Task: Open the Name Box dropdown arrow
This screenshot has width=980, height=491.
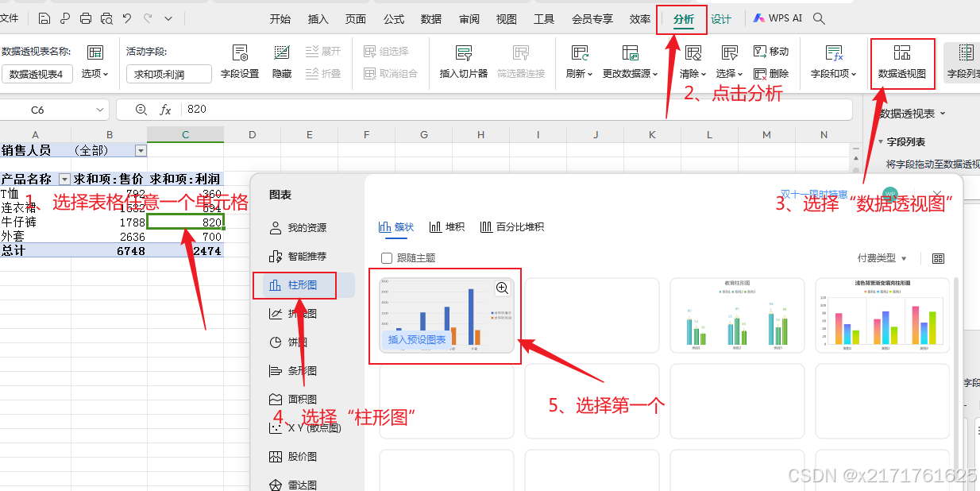Action: pos(100,110)
